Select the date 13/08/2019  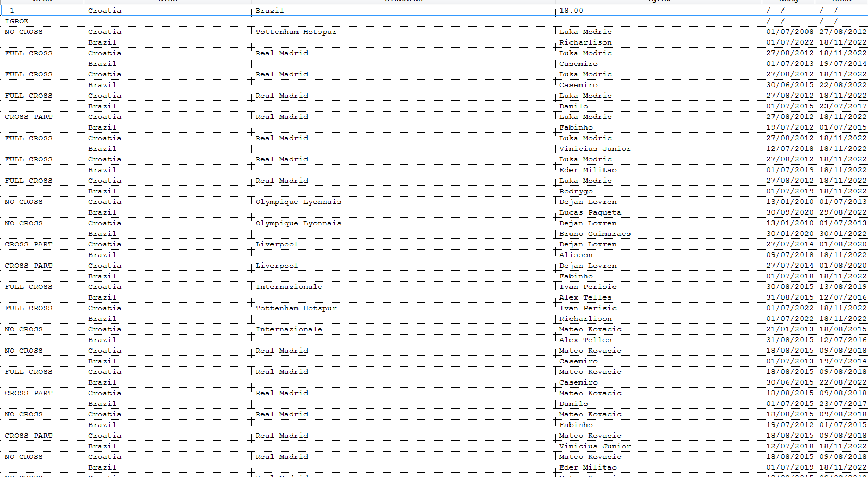coord(843,287)
